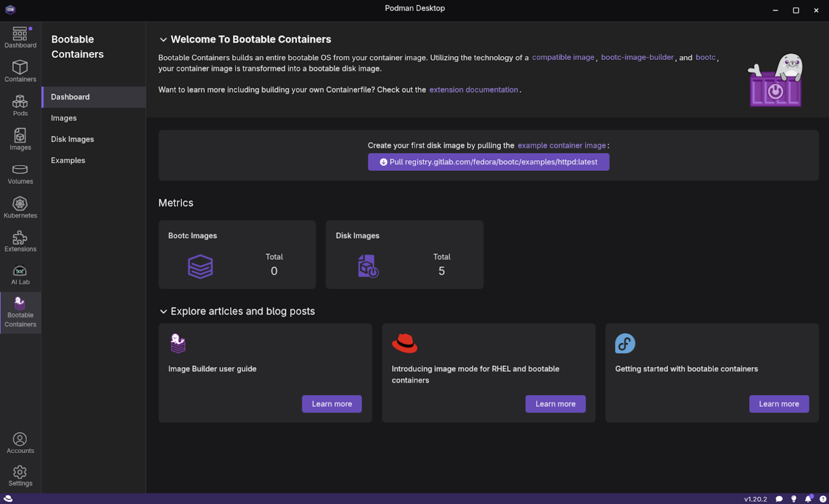Open the Examples navigation item

click(68, 160)
